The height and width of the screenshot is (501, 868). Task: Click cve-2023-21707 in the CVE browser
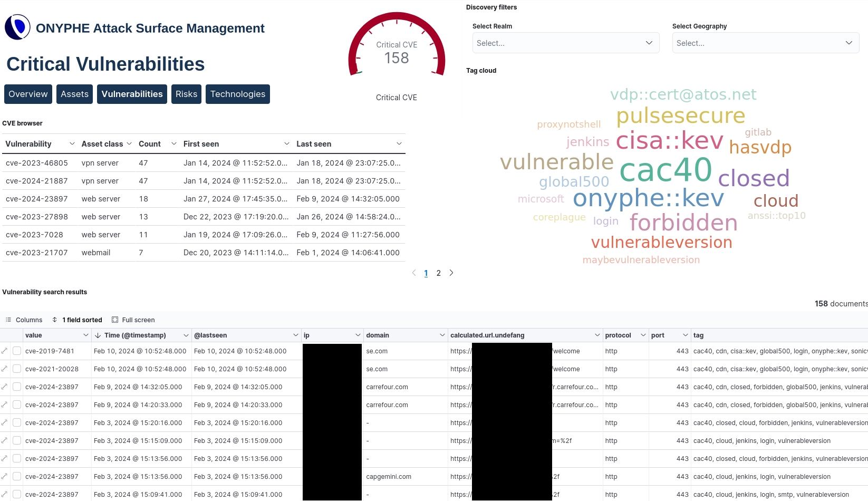click(37, 253)
